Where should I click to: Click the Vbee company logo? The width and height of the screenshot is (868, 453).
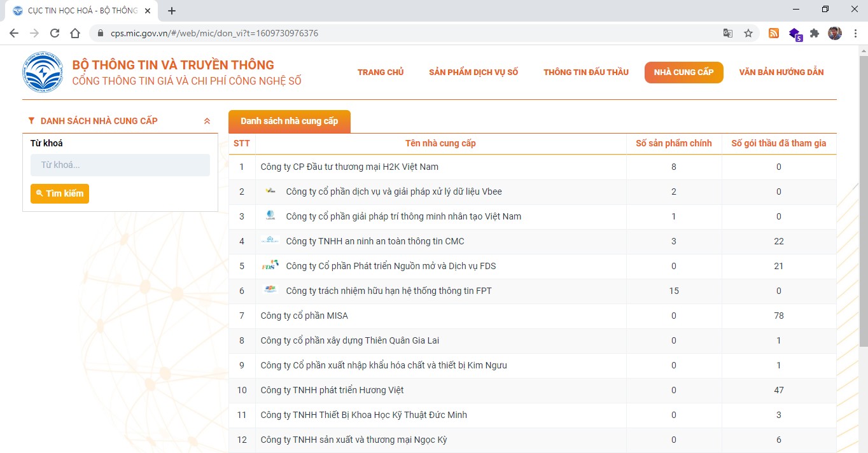[x=270, y=191]
